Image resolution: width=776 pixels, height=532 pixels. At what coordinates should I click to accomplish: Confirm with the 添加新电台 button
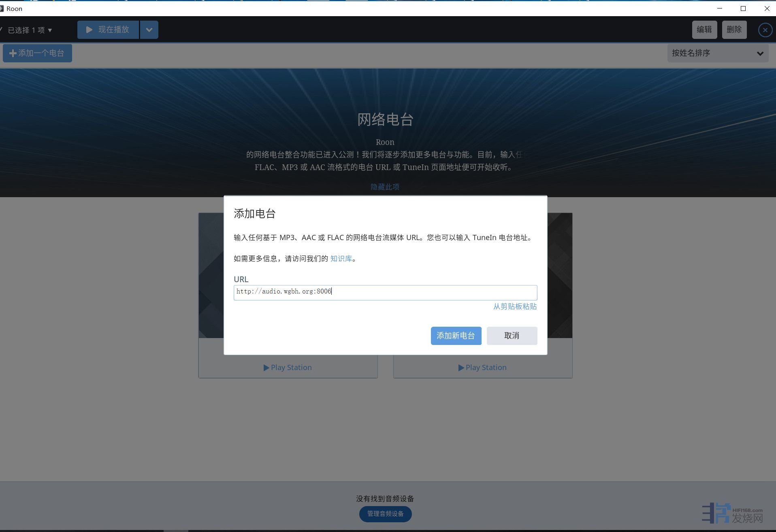pyautogui.click(x=456, y=336)
